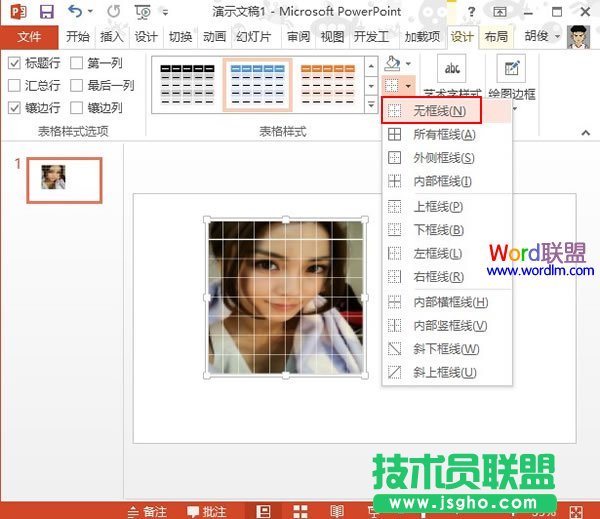600x519 pixels.
Task: Click the 批注 comments button
Action: [207, 512]
